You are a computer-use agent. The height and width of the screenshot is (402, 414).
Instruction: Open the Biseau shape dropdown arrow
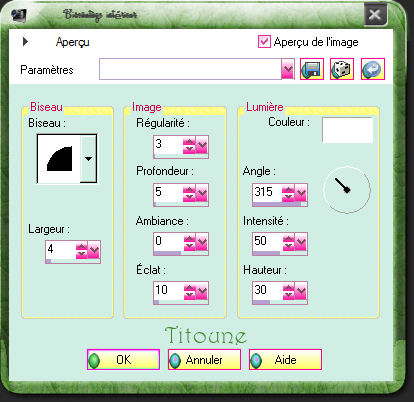point(88,159)
